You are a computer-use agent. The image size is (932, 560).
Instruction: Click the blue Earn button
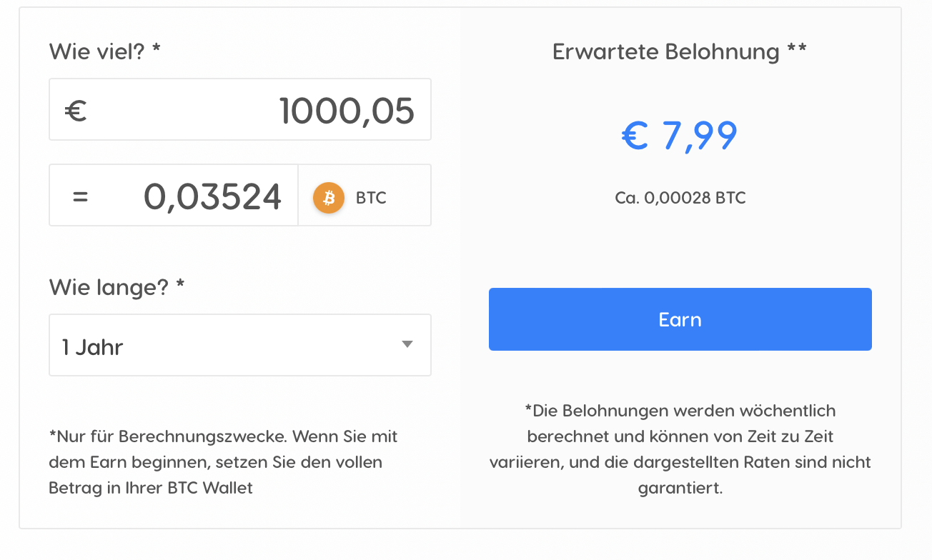pyautogui.click(x=680, y=319)
